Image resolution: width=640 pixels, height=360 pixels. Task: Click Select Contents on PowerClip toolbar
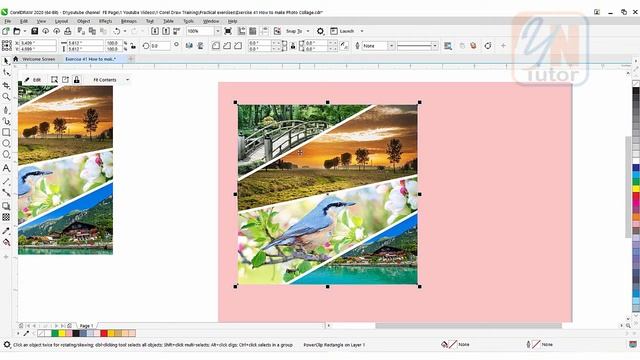click(54, 80)
